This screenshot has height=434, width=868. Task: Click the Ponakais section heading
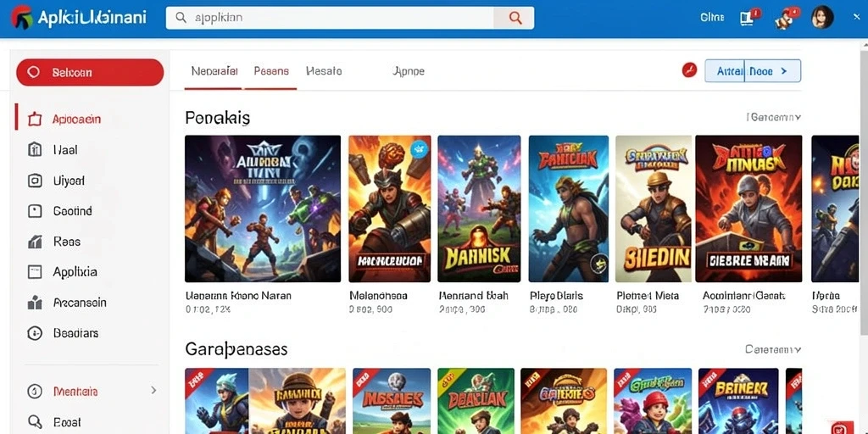point(218,117)
